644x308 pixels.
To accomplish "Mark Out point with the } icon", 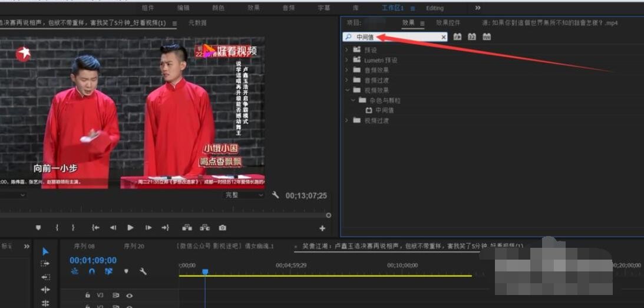I will (x=73, y=228).
